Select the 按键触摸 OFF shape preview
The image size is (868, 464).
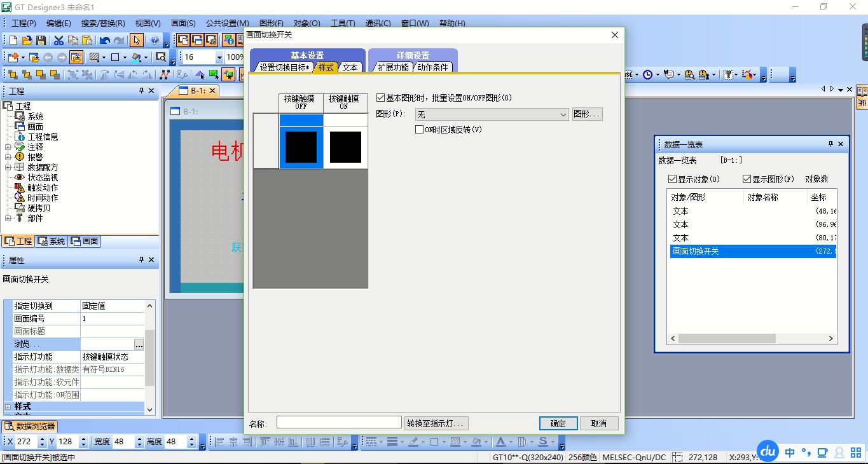click(x=301, y=147)
